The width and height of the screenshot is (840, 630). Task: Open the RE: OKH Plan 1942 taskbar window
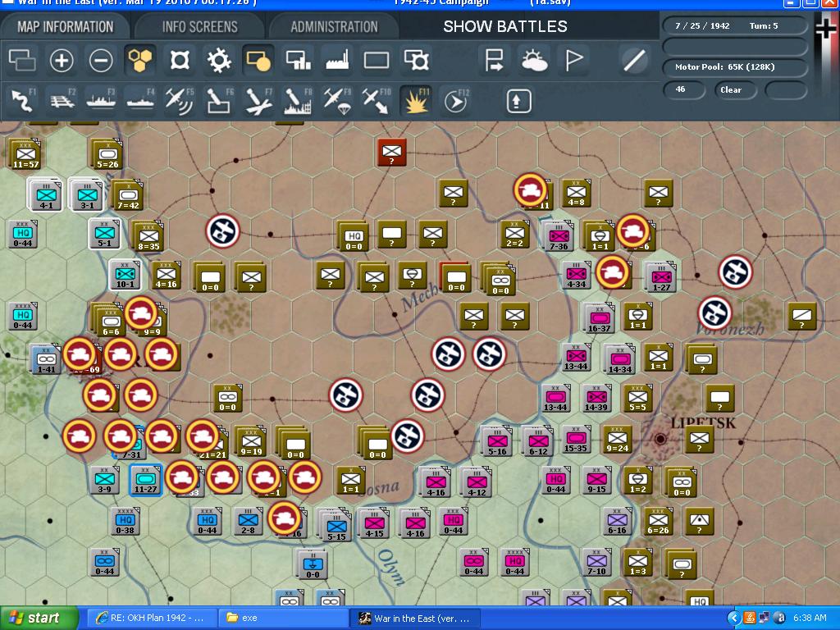pyautogui.click(x=152, y=618)
